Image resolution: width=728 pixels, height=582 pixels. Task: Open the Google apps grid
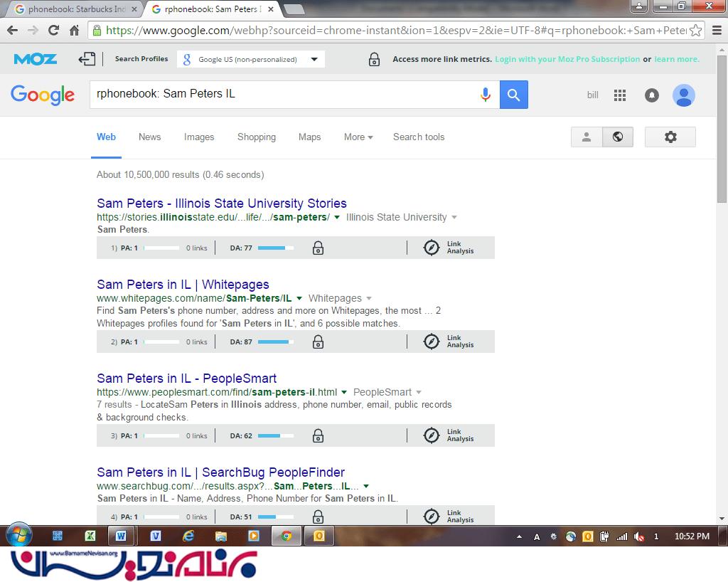coord(620,95)
